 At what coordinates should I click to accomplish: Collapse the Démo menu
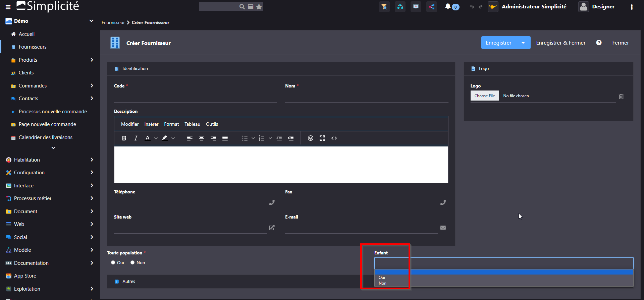pyautogui.click(x=91, y=21)
